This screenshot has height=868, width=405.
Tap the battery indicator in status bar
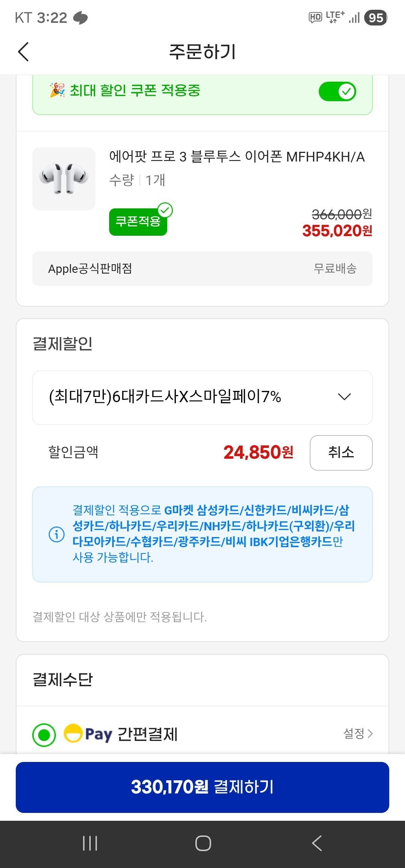coord(376,18)
